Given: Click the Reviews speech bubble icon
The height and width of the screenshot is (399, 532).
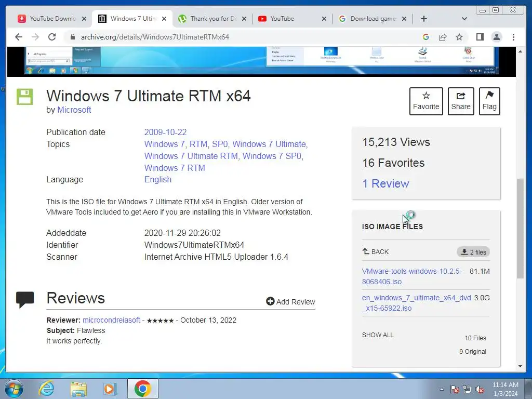Looking at the screenshot, I should [25, 300].
